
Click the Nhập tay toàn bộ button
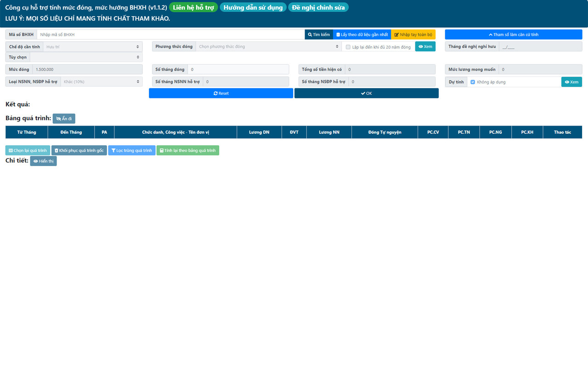[x=413, y=34]
